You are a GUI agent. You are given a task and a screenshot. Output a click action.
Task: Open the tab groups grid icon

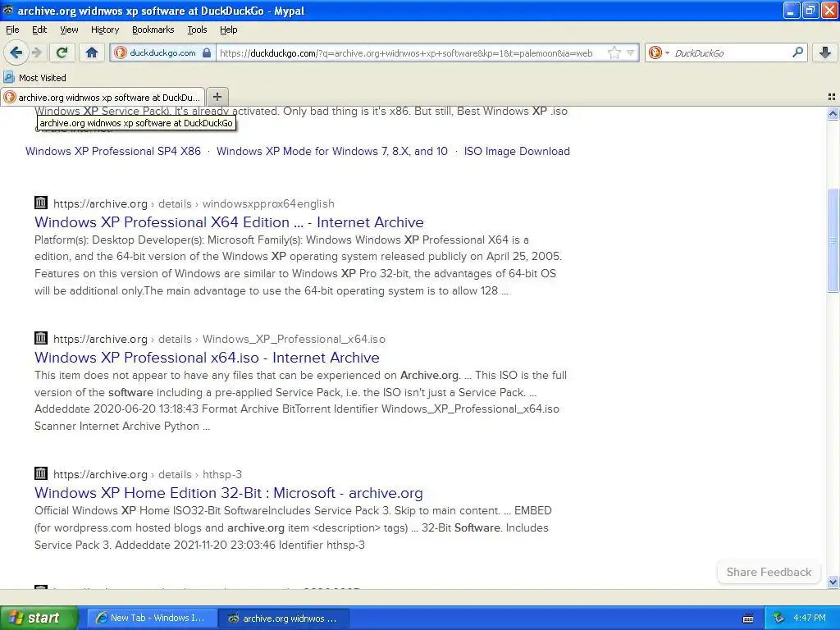click(832, 97)
